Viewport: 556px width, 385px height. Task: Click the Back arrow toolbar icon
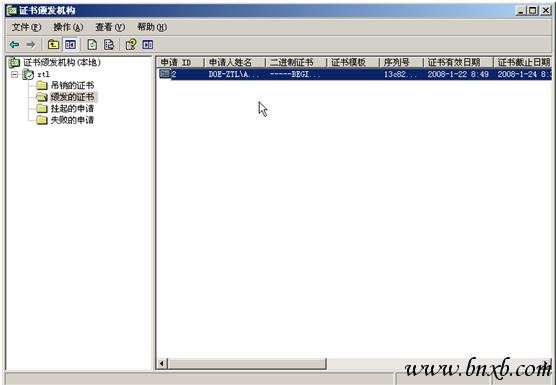click(14, 45)
